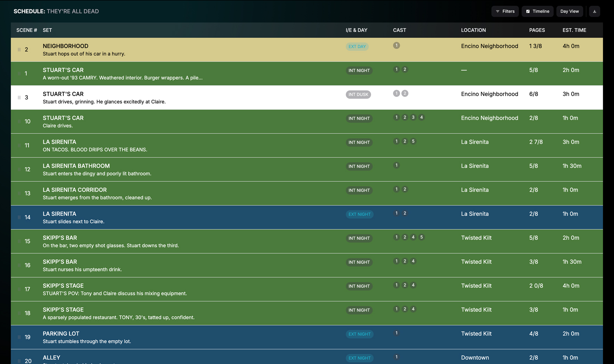614x364 pixels.
Task: Click the drag handle on scene 3
Action: 19,98
